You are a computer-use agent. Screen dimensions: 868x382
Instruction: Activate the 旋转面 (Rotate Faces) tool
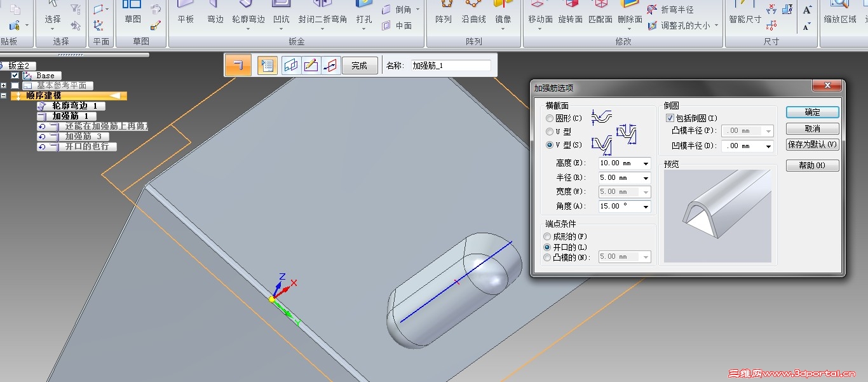[571, 13]
